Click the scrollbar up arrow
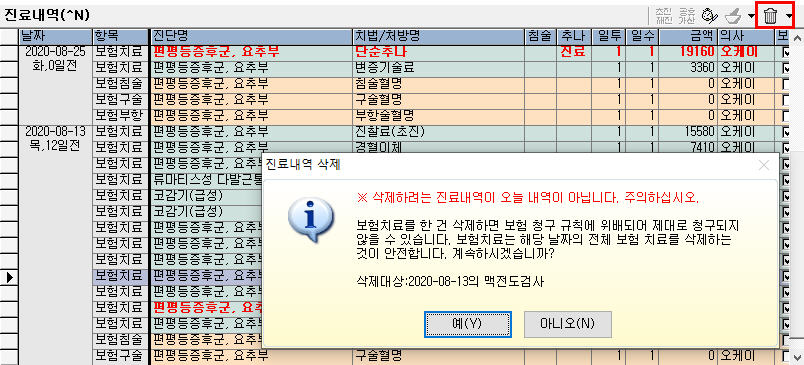Image resolution: width=804 pixels, height=365 pixels. [797, 37]
